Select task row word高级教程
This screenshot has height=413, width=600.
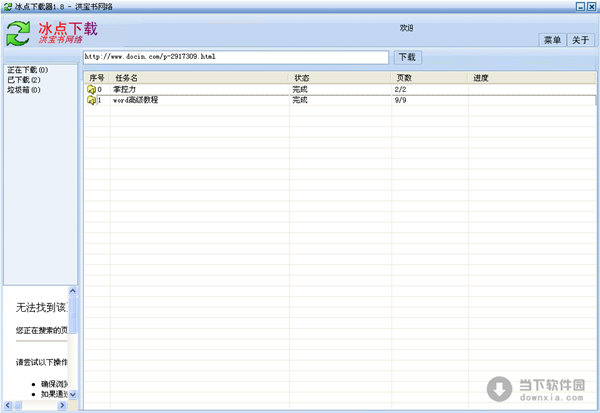pyautogui.click(x=340, y=100)
